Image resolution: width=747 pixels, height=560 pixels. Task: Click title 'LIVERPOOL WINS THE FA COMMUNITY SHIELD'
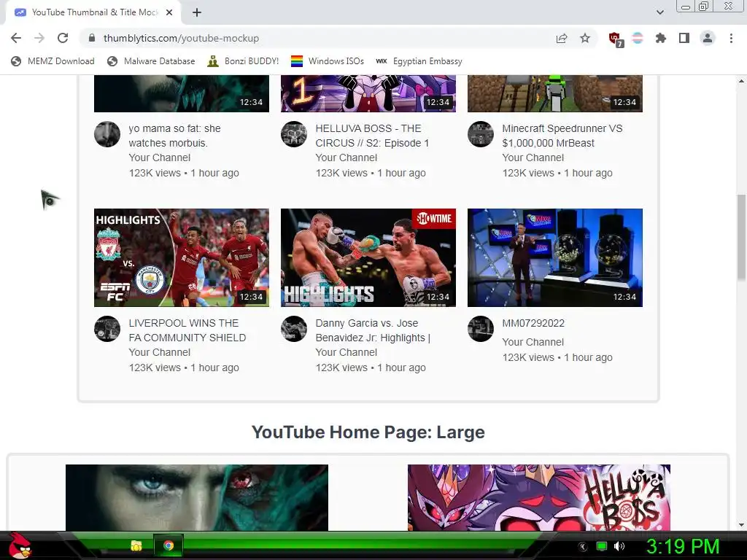(187, 330)
